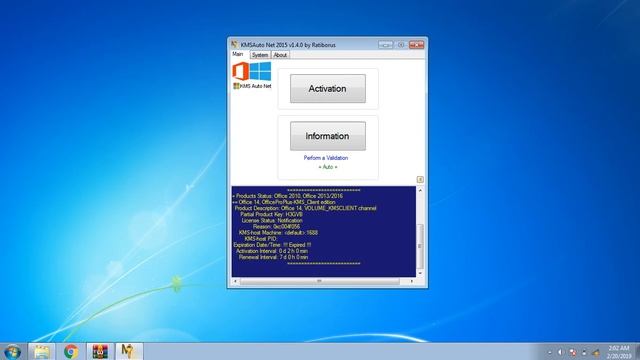The image size is (640, 360).
Task: Click the License Status: Notification line
Action: 272,220
